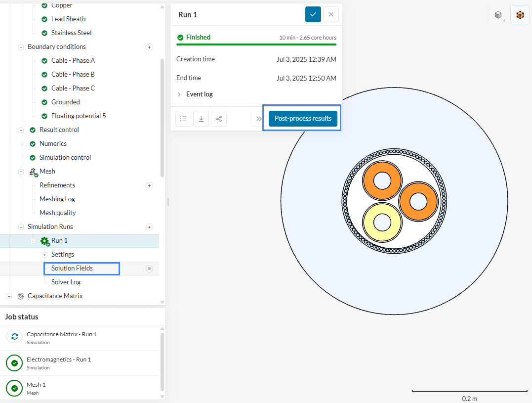Click the list view icon in Run 1 panel

click(183, 119)
